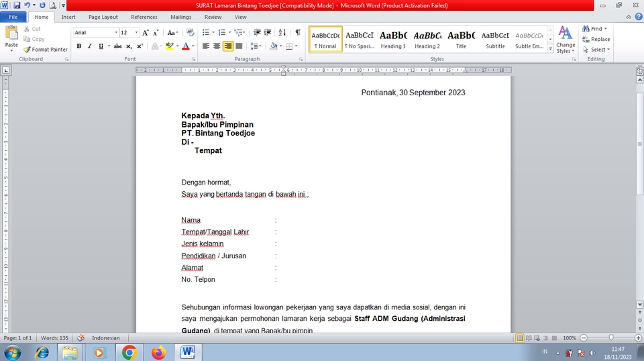Open File Explorer from taskbar
Image resolution: width=644 pixels, height=361 pixels.
click(70, 352)
